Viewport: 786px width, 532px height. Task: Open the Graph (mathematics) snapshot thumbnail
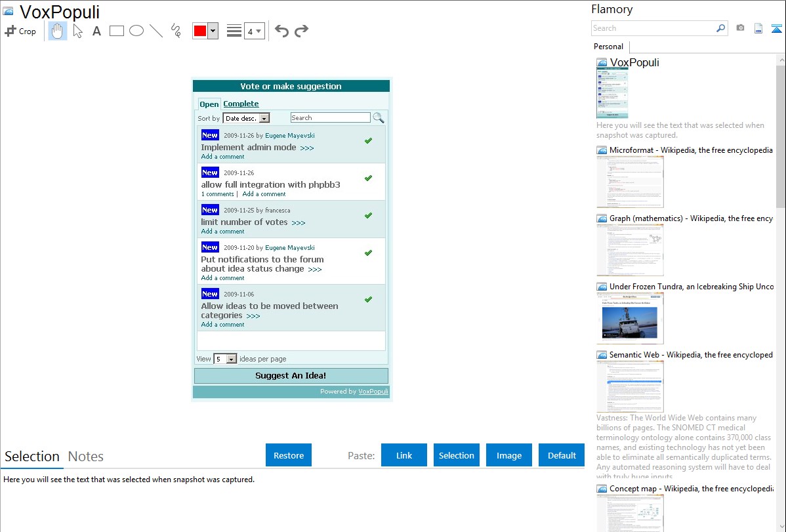[x=630, y=250]
